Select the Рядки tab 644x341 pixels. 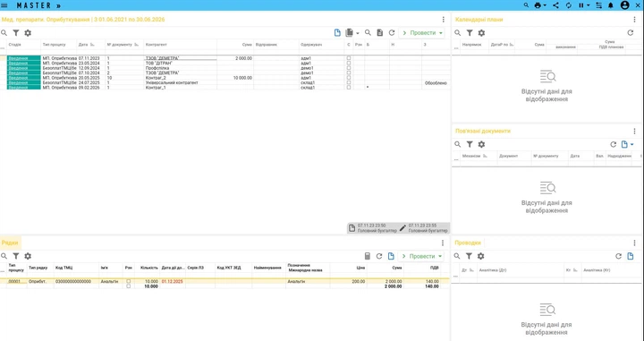pos(10,243)
